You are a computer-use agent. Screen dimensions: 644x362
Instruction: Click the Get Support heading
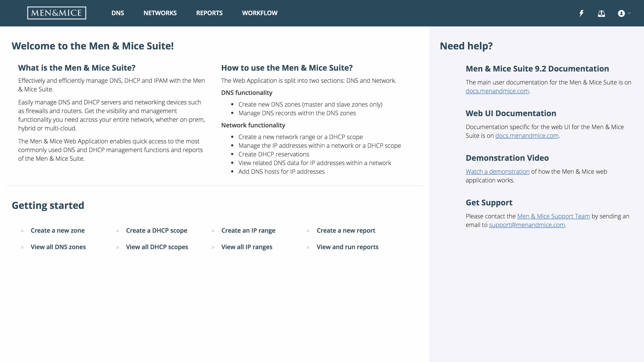(x=489, y=203)
